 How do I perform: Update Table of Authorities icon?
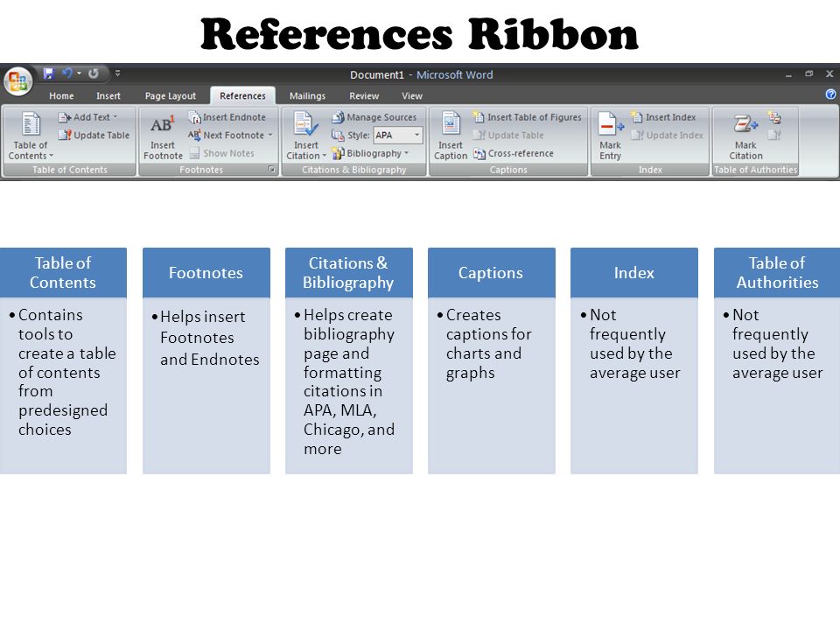[x=774, y=135]
